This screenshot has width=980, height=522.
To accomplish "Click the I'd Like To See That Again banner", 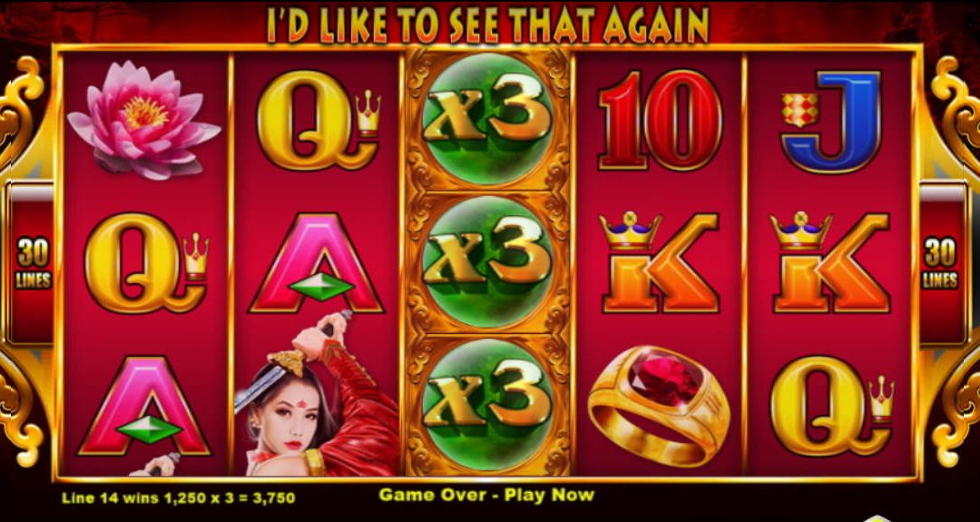I will tap(488, 25).
